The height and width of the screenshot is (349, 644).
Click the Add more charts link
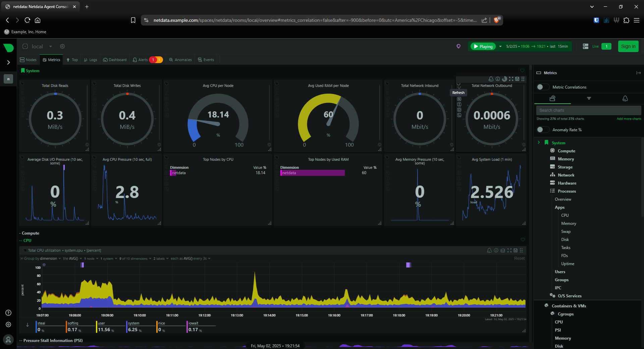(629, 119)
